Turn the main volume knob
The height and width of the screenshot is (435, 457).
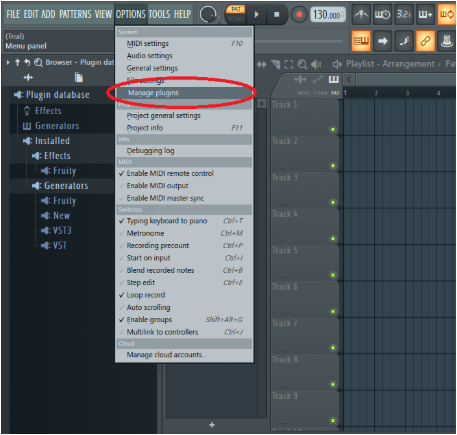click(208, 14)
